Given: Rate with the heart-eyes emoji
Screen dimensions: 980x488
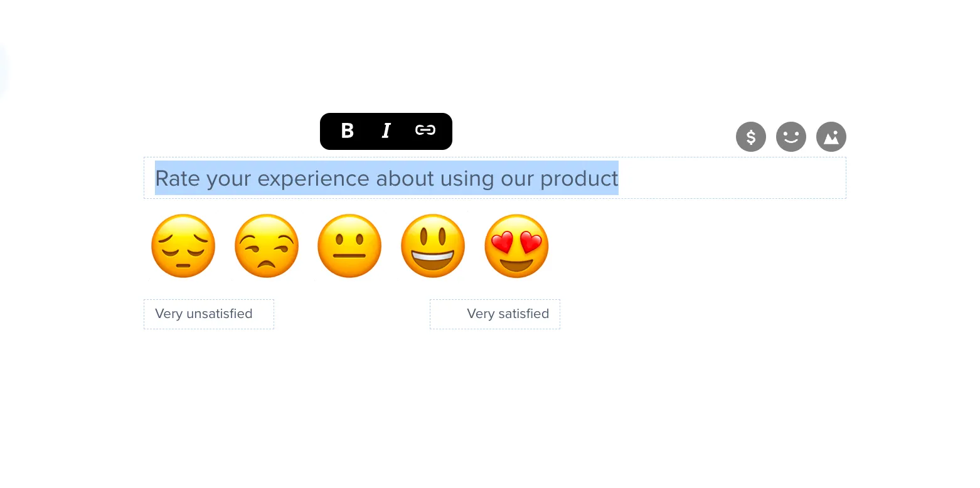Looking at the screenshot, I should 516,246.
